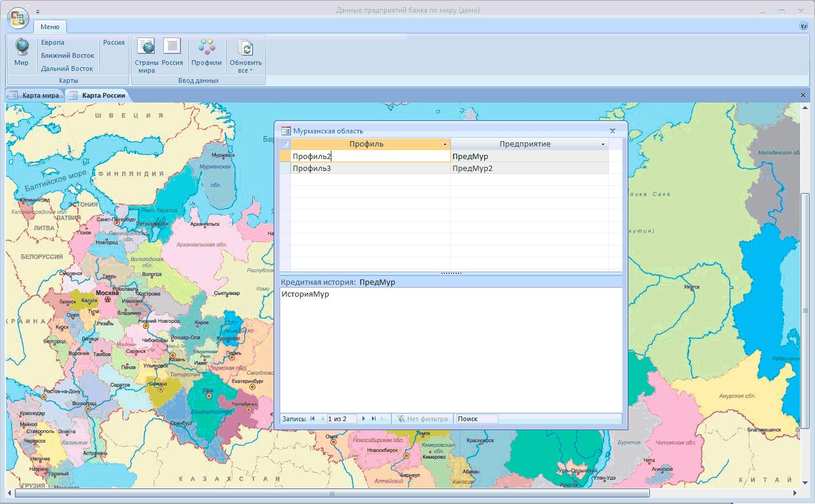Image resolution: width=815 pixels, height=504 pixels.
Task: Click the help question mark icon
Action: (804, 26)
